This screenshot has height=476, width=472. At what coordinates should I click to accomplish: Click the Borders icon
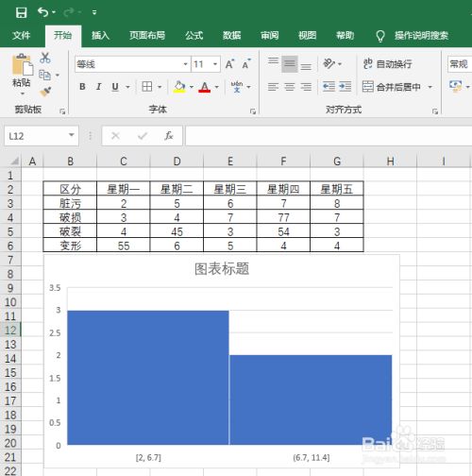coord(147,87)
